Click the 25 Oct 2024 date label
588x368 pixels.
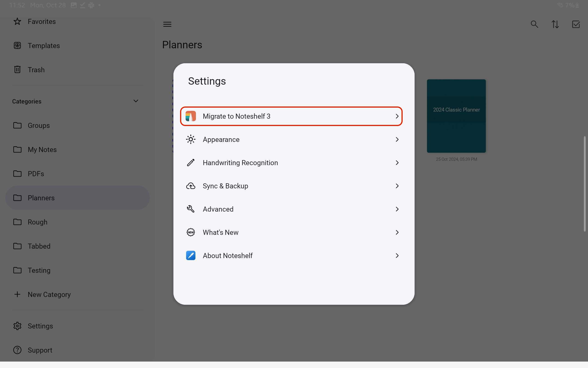[x=456, y=159]
